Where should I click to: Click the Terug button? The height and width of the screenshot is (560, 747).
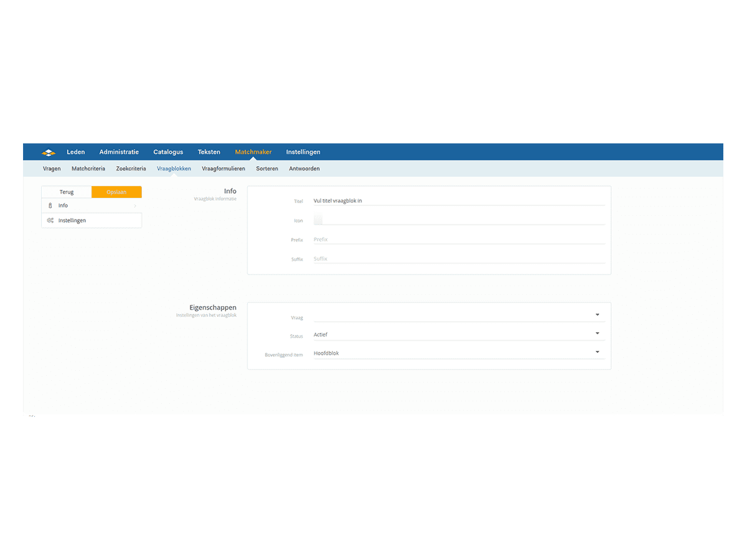coord(67,192)
